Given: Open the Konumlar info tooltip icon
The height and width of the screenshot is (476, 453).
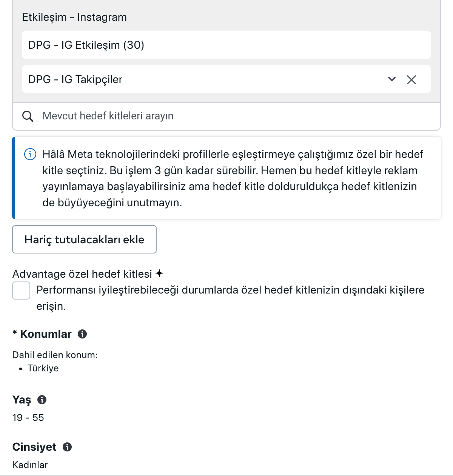Looking at the screenshot, I should pos(82,334).
